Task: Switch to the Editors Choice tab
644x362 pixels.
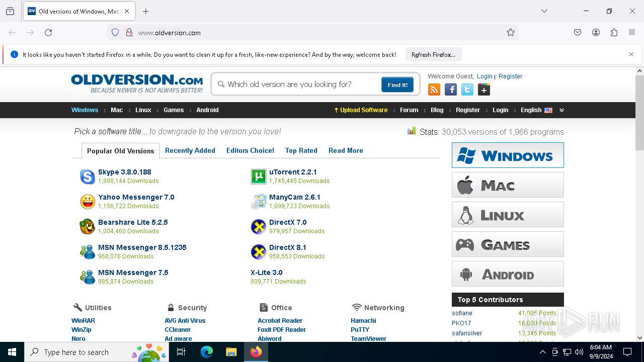Action: click(250, 150)
